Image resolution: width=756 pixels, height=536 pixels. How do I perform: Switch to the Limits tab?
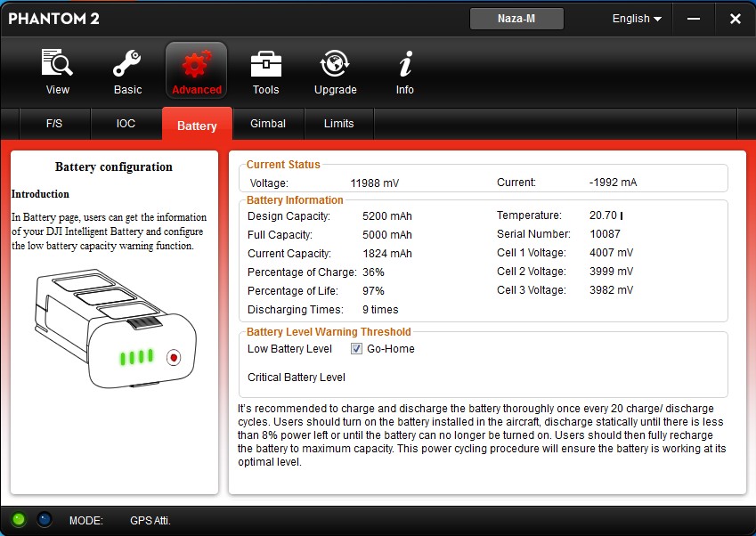pos(339,124)
